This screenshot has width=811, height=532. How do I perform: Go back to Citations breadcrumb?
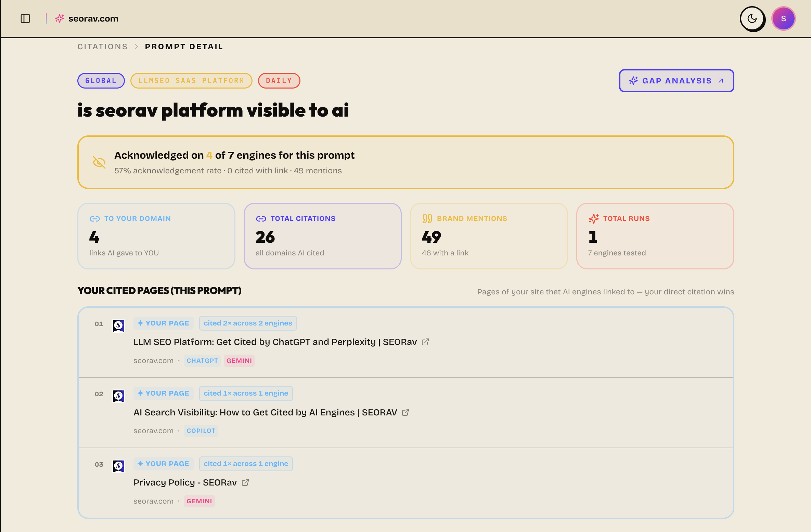click(103, 46)
